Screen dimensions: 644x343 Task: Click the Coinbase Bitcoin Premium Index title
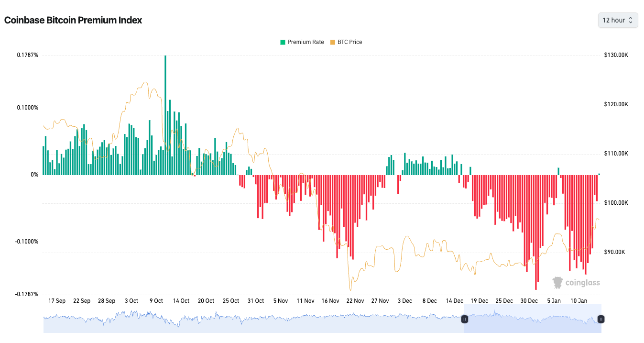[73, 20]
